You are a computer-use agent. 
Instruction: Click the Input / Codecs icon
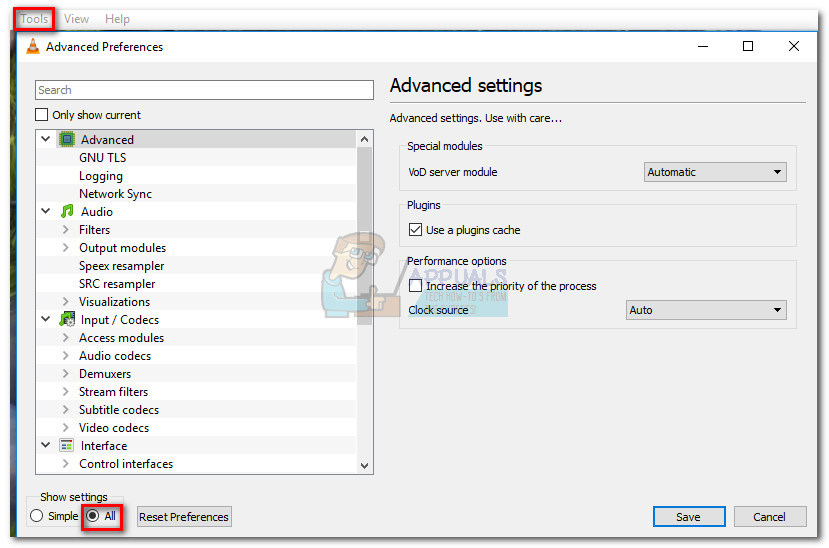(x=67, y=319)
